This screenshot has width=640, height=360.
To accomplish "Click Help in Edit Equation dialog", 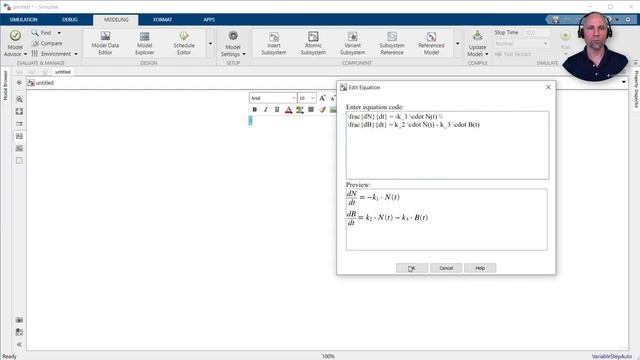I will (480, 268).
